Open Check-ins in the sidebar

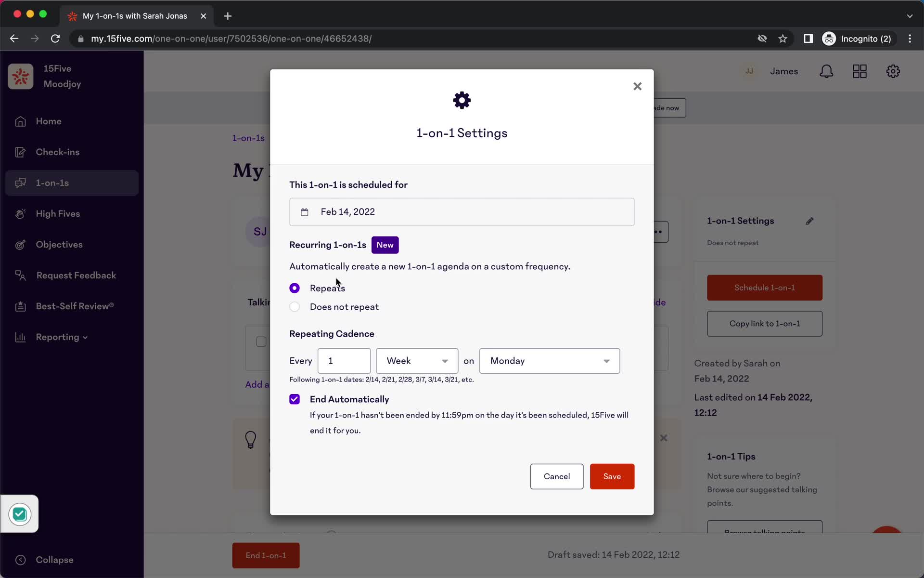pyautogui.click(x=72, y=152)
